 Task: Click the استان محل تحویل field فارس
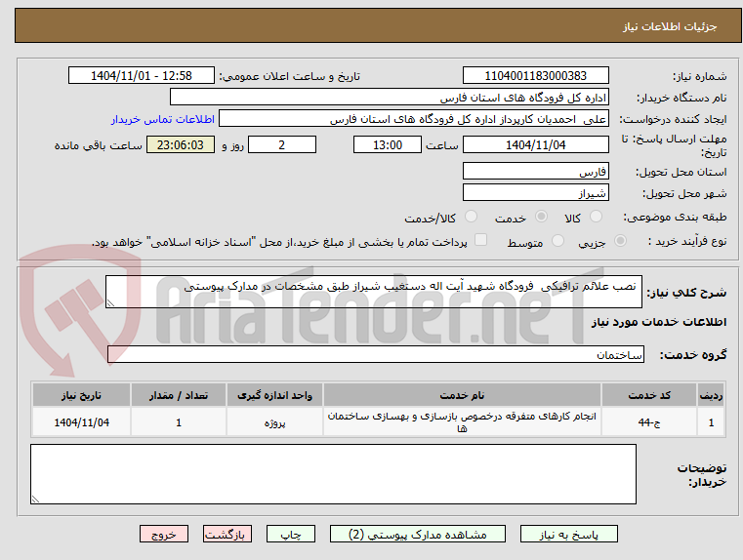click(x=535, y=172)
